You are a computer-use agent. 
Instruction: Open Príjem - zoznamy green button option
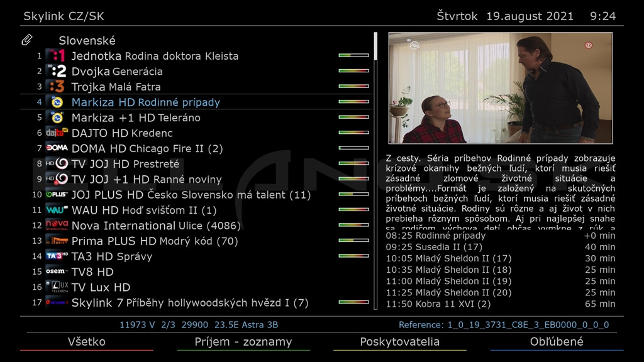[243, 342]
